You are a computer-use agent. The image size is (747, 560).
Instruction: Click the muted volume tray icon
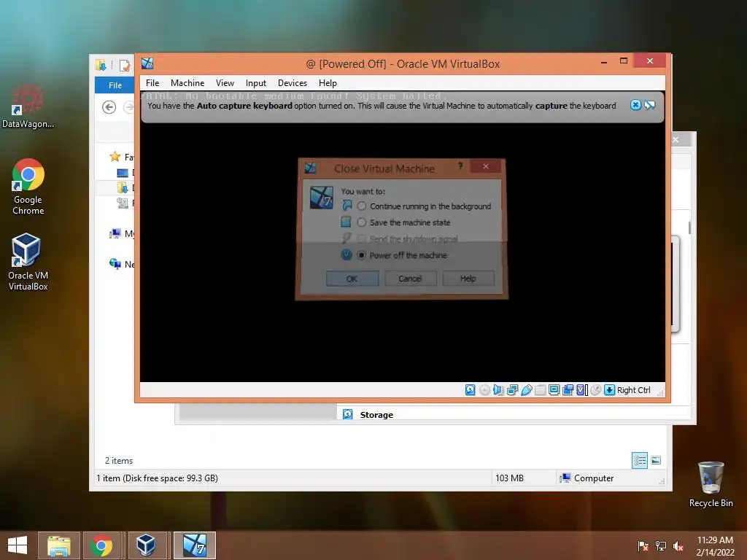pos(678,546)
